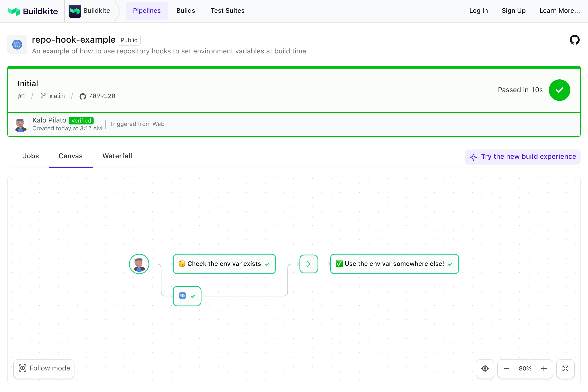Expand the chevron wait step node
This screenshot has height=392, width=588.
coord(309,264)
